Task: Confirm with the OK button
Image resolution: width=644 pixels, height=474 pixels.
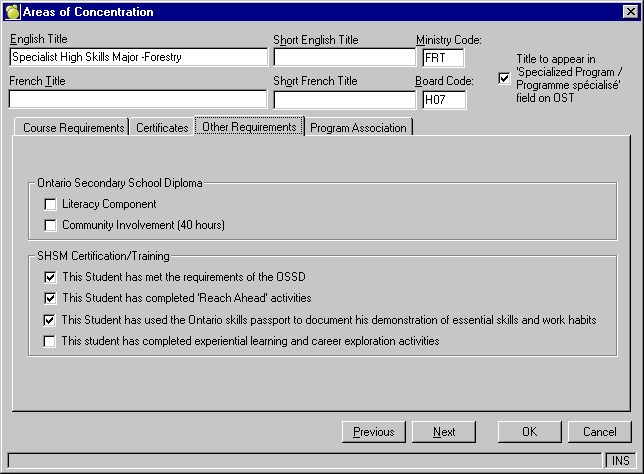Action: pos(530,432)
